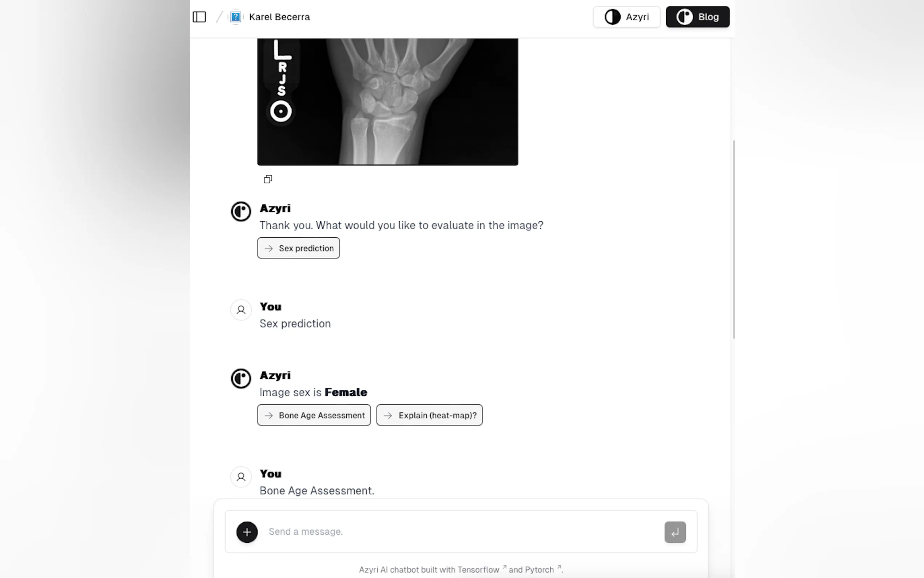Toggle the Azyri theme button
The image size is (924, 578).
[x=626, y=17]
